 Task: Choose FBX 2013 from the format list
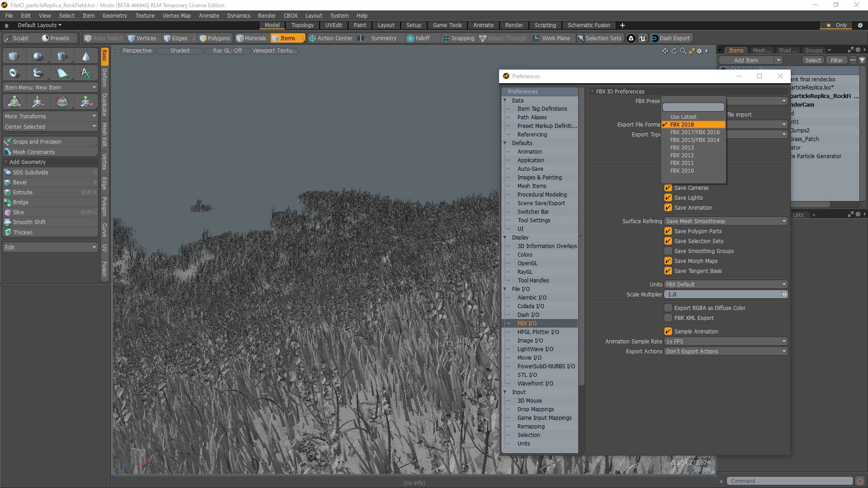(x=682, y=148)
